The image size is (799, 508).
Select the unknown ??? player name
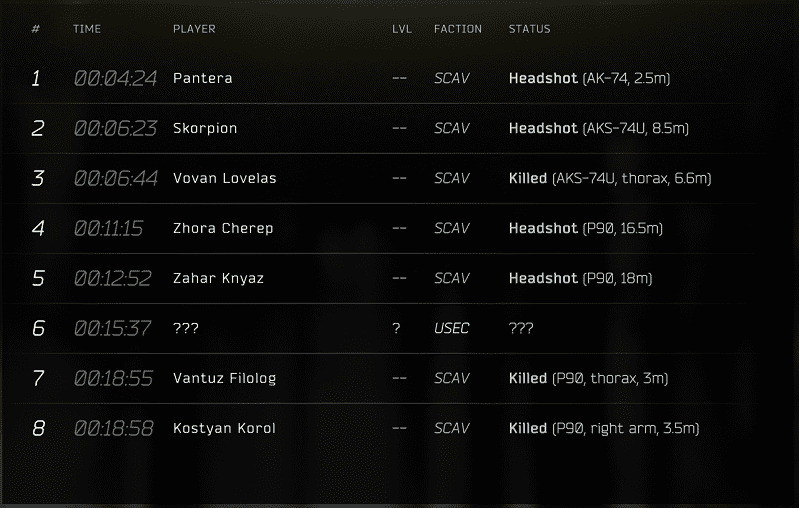(186, 328)
